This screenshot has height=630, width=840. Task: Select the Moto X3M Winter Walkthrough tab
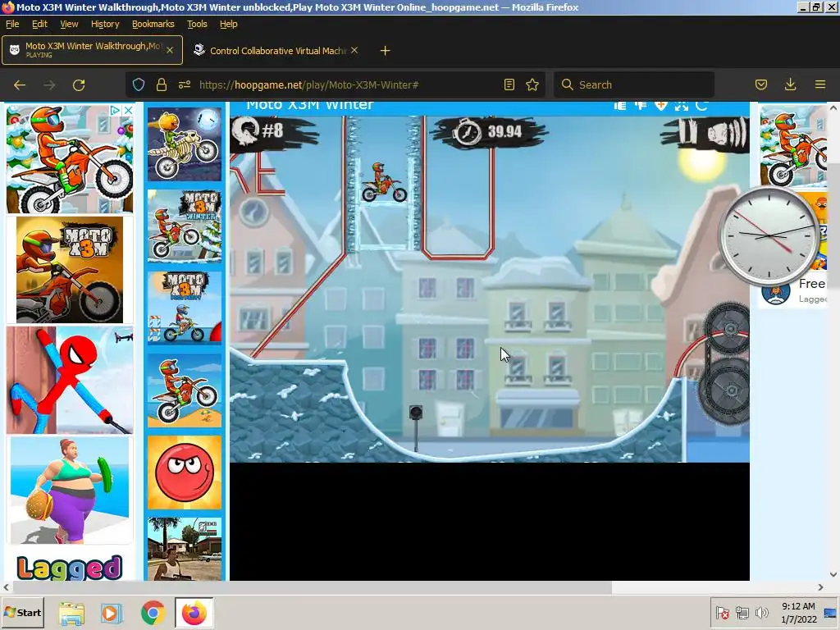(92, 50)
